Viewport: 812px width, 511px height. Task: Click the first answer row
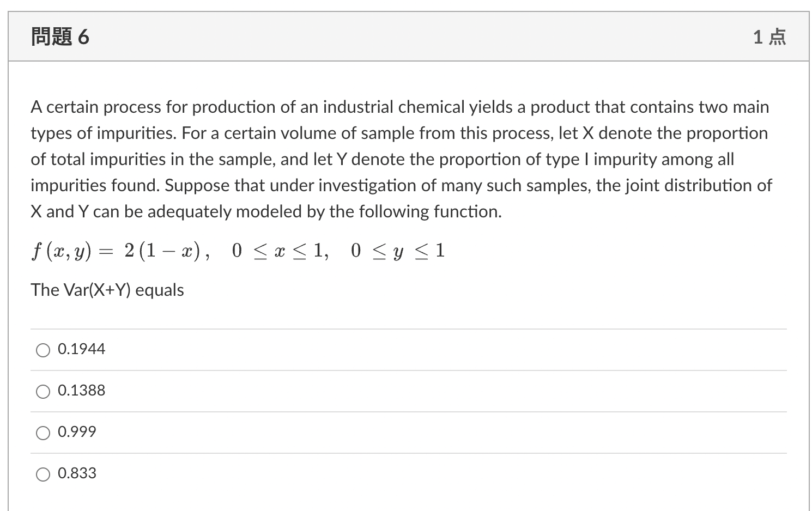[406, 349]
